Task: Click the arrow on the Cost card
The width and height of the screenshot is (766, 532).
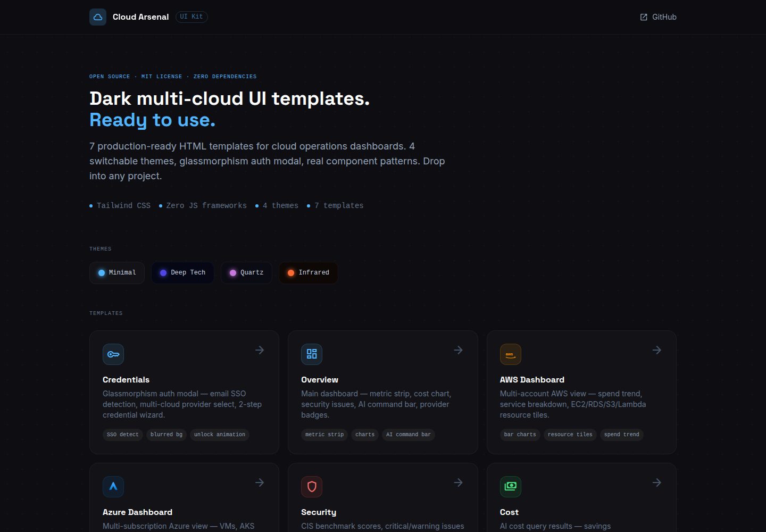Action: 657,483
